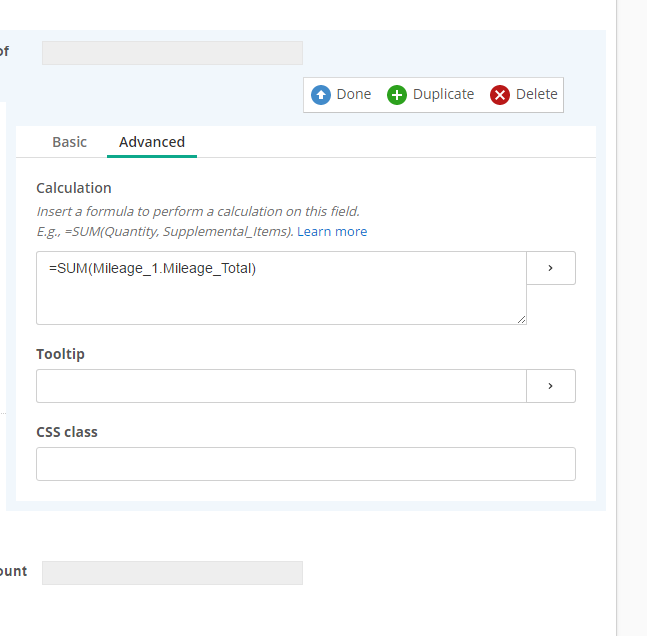Grab the Calculation textarea resize handle
Viewport: 647px width, 636px height.
tap(521, 319)
